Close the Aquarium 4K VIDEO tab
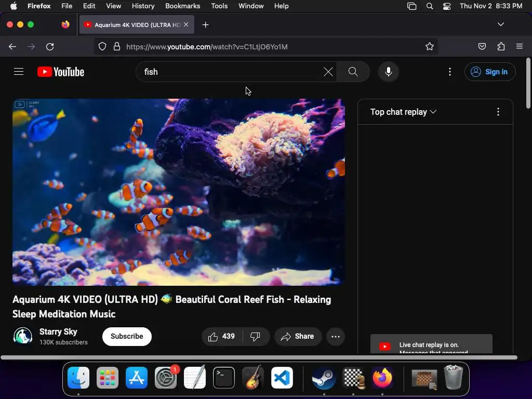 point(186,24)
